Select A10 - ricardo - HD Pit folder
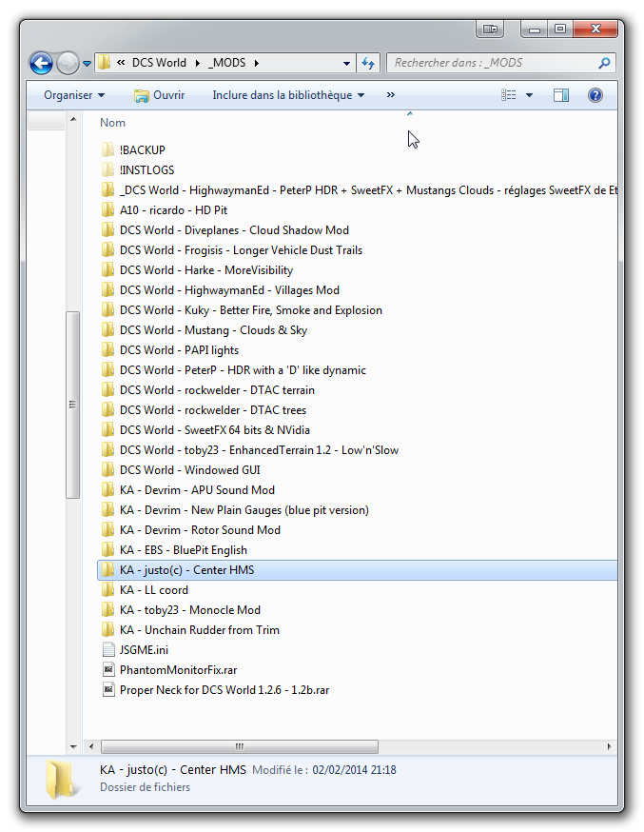644x832 pixels. pos(164,210)
